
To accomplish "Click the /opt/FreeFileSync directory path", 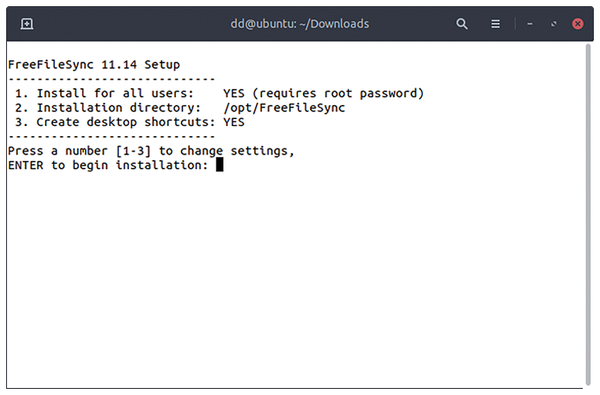I will [284, 108].
